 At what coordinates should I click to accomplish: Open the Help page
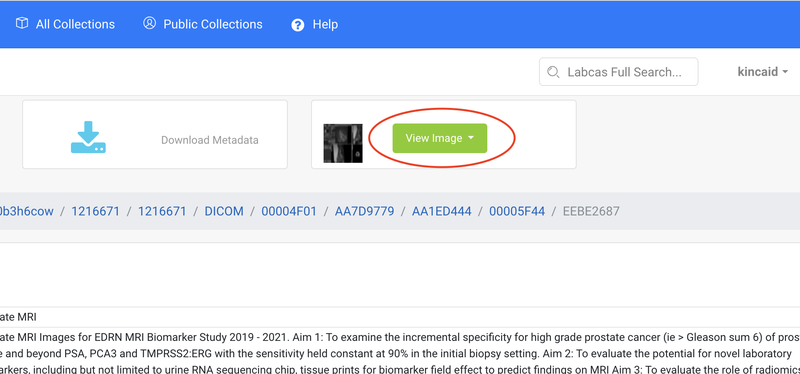click(x=315, y=24)
